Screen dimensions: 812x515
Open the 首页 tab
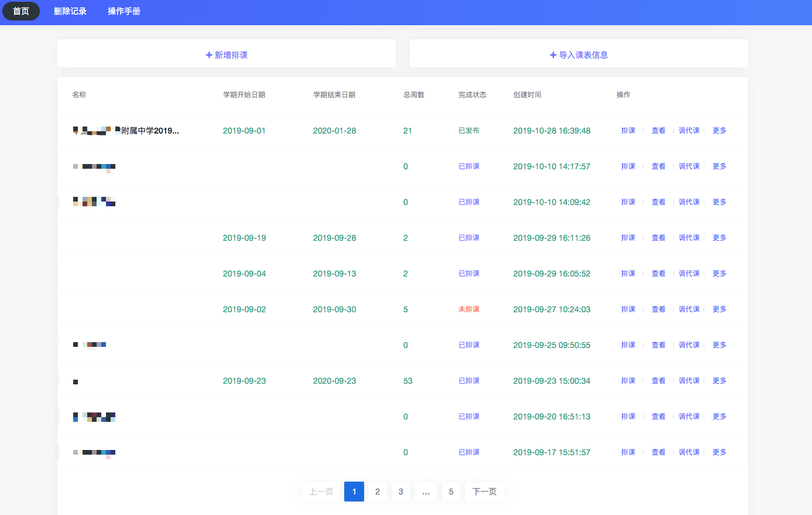21,11
